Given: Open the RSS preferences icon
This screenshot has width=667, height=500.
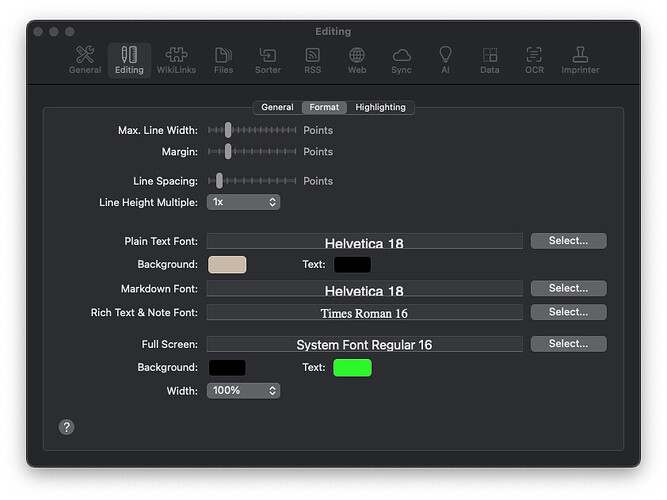Looking at the screenshot, I should 313,60.
